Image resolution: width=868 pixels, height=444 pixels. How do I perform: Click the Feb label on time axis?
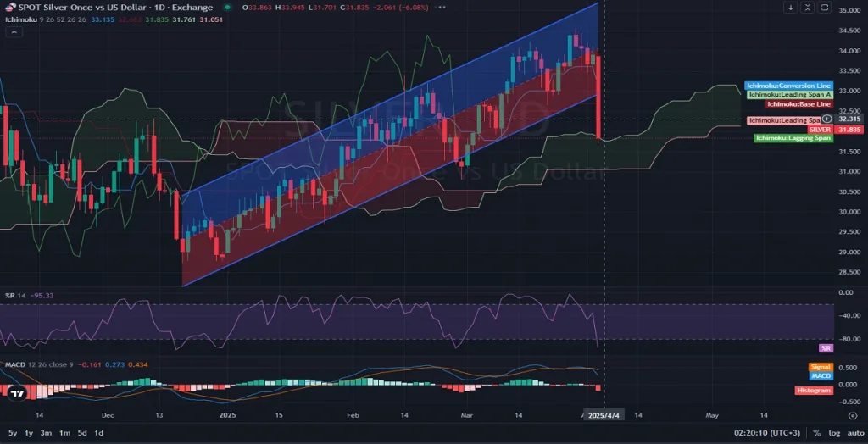tap(353, 415)
